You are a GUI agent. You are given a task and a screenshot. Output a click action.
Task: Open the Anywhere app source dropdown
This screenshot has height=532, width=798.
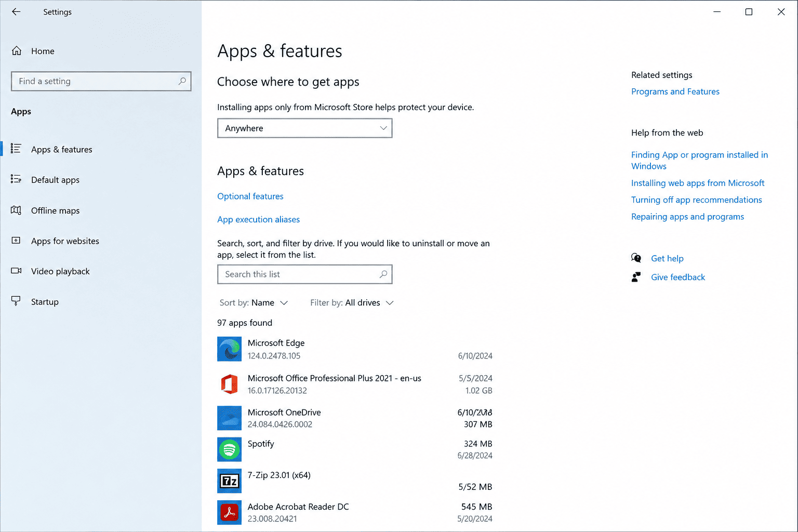[304, 128]
